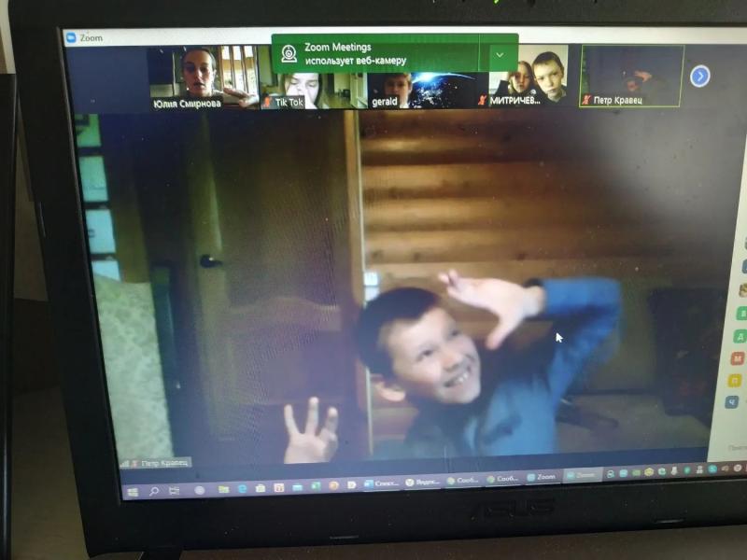Click muted mic icon beside Петр Кравец thumbnail

tap(586, 100)
